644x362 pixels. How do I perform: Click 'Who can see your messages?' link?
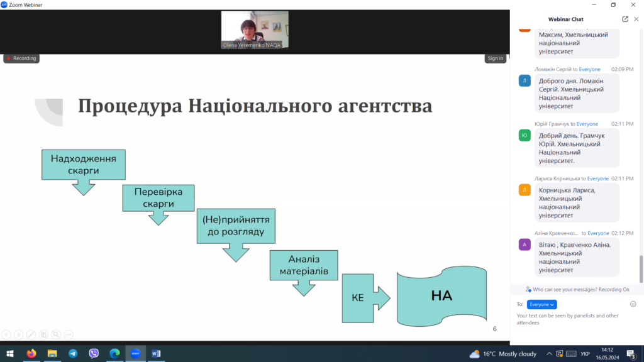(x=577, y=289)
